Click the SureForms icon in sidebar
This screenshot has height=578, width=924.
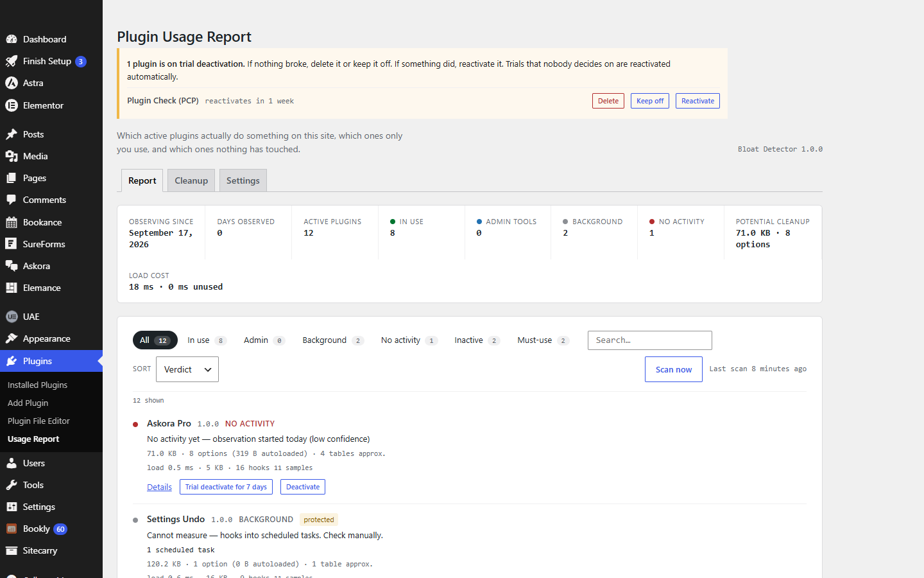12,244
